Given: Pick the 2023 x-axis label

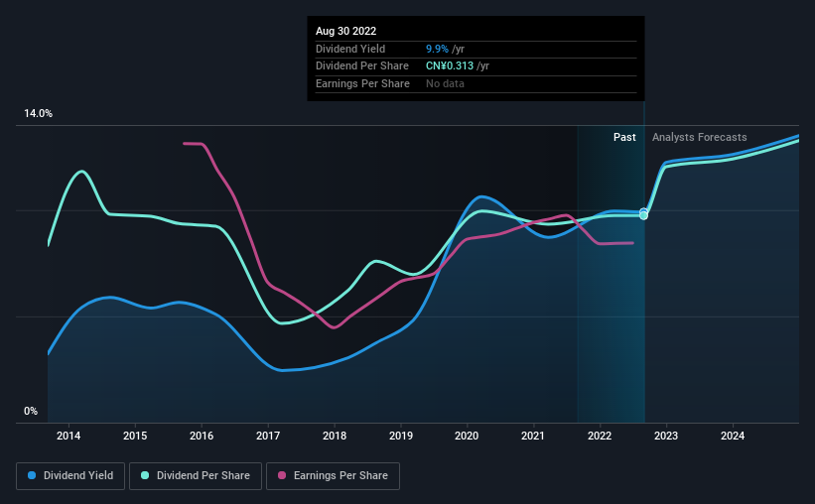Looking at the screenshot, I should coord(666,436).
